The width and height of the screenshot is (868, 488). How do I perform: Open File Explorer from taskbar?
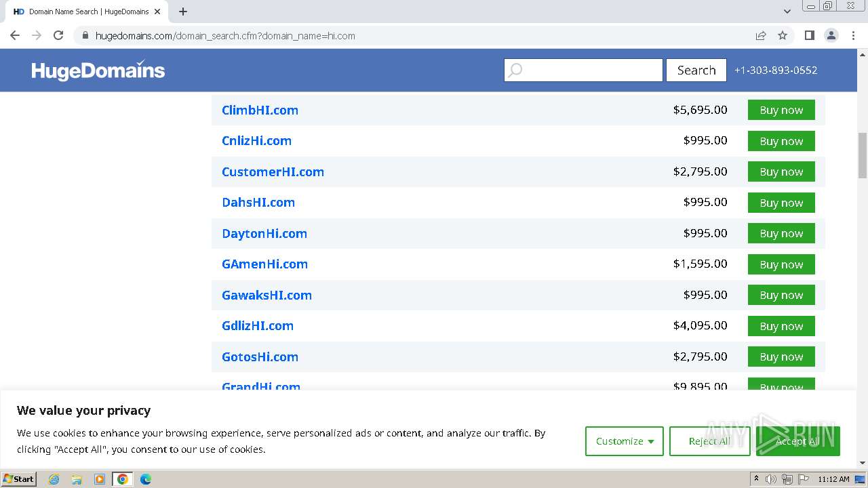(x=77, y=479)
